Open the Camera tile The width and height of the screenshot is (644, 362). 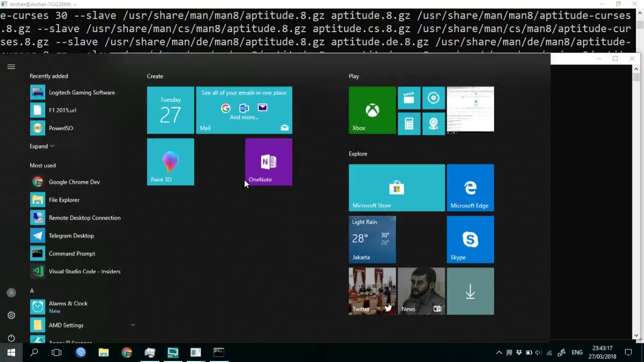coord(433,123)
